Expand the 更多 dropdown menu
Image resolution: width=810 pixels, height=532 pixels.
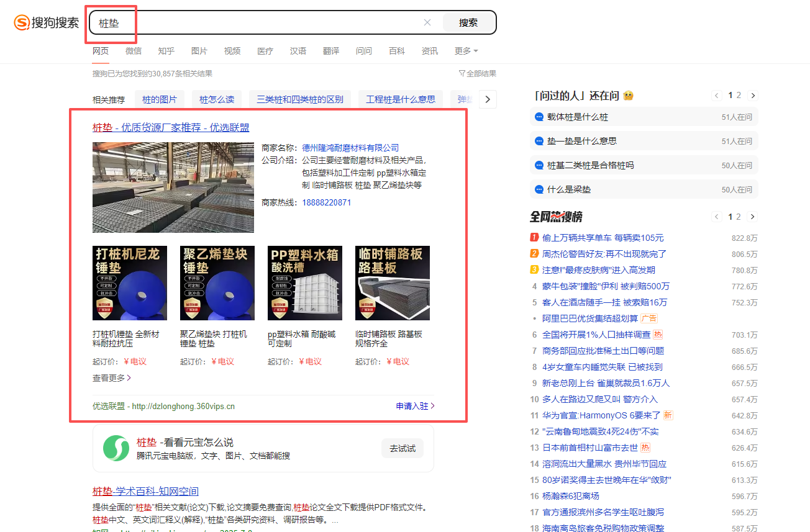(466, 51)
